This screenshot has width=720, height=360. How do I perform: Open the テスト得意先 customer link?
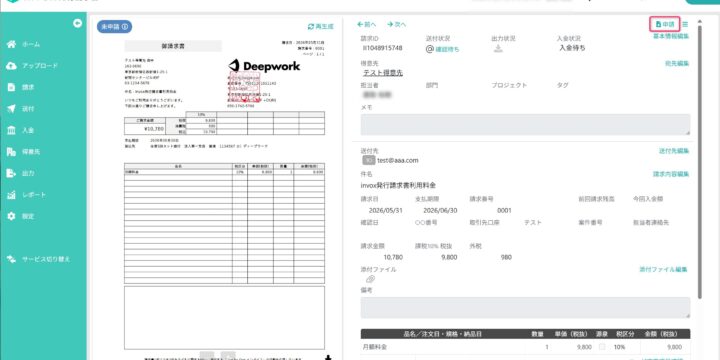[x=383, y=73]
